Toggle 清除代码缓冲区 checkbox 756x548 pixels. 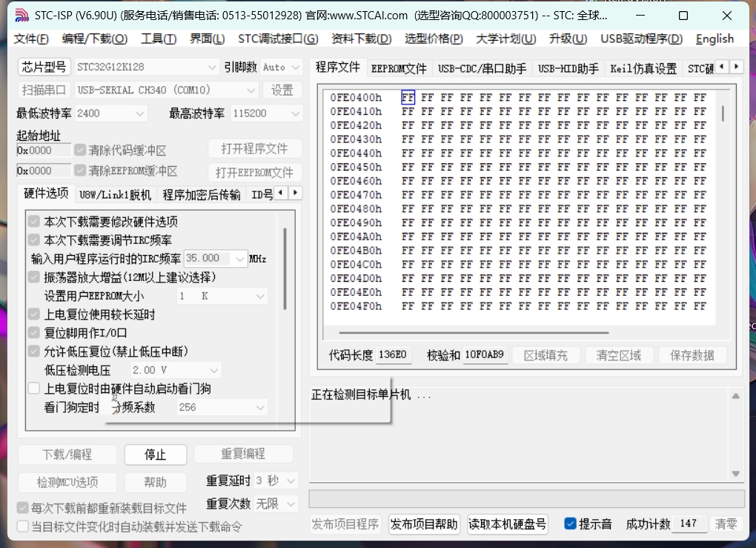tap(80, 150)
